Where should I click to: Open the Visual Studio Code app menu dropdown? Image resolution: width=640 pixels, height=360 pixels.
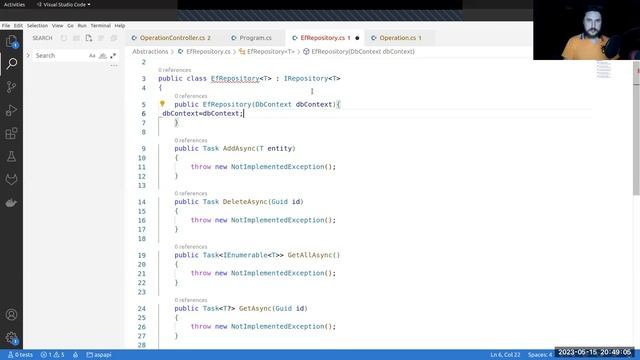[64, 4]
